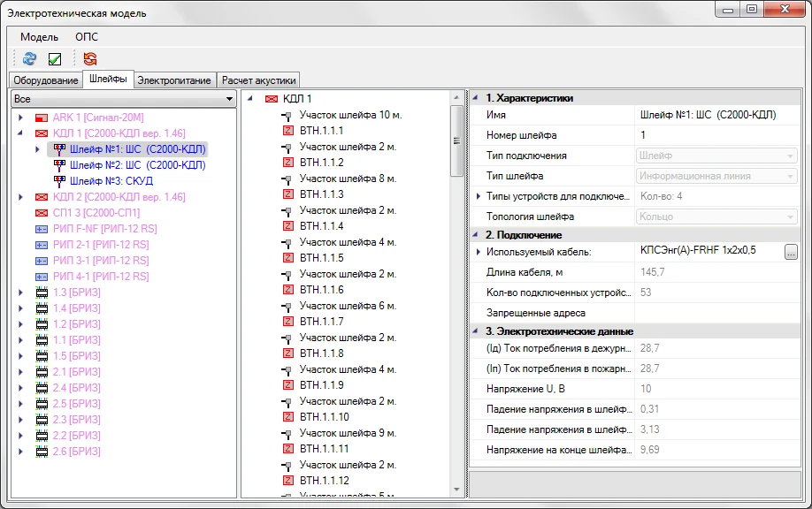
Task: Open the Модель menu
Action: click(x=39, y=37)
